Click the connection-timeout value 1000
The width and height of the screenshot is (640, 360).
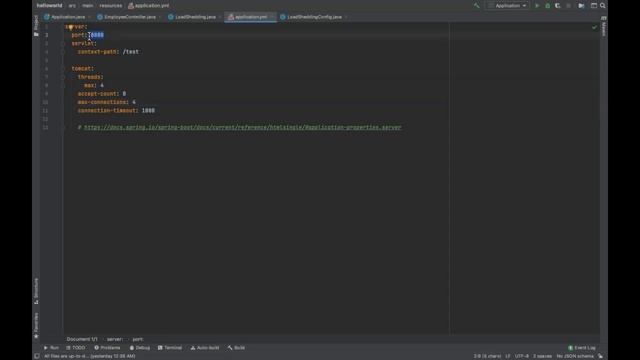(x=148, y=110)
